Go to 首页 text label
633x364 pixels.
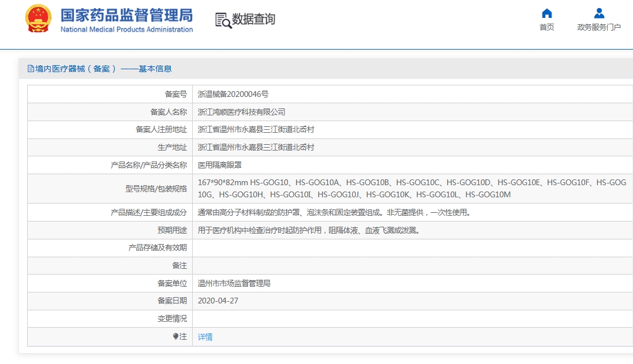pyautogui.click(x=546, y=27)
